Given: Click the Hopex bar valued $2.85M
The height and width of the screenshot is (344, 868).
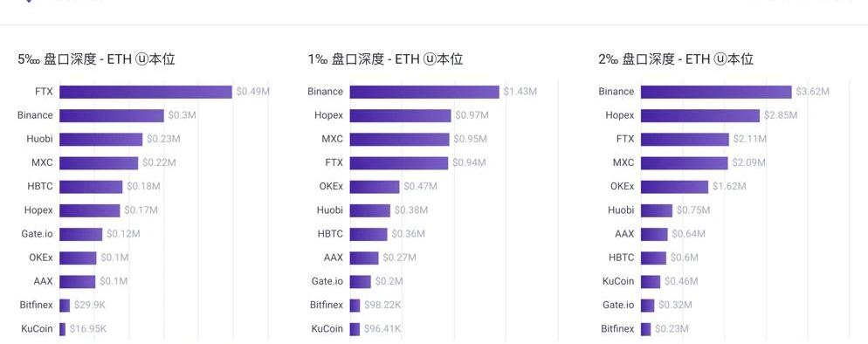Looking at the screenshot, I should coord(700,115).
